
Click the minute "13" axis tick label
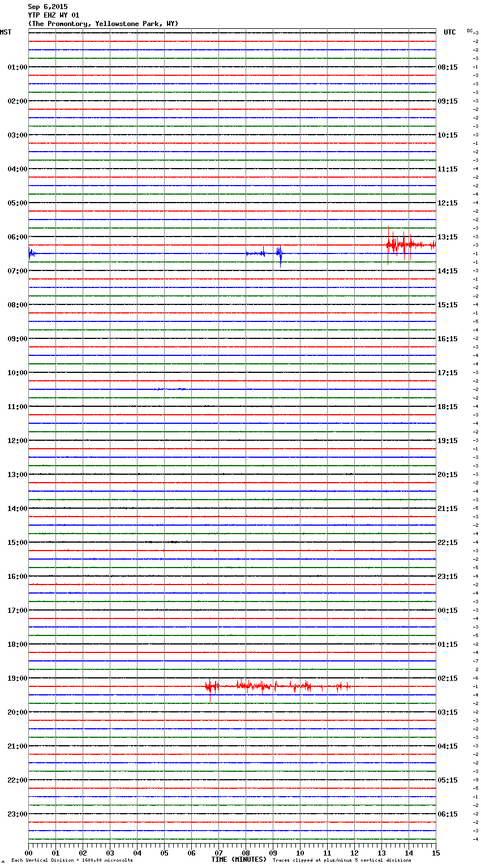381,853
